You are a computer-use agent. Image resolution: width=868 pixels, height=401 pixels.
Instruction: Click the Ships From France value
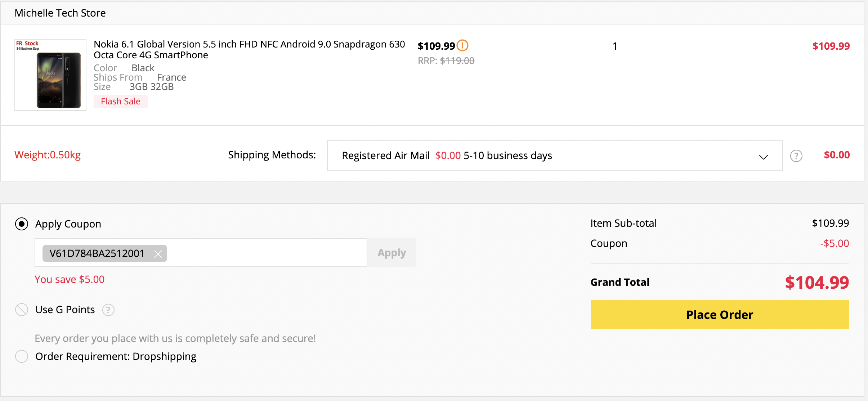[171, 77]
